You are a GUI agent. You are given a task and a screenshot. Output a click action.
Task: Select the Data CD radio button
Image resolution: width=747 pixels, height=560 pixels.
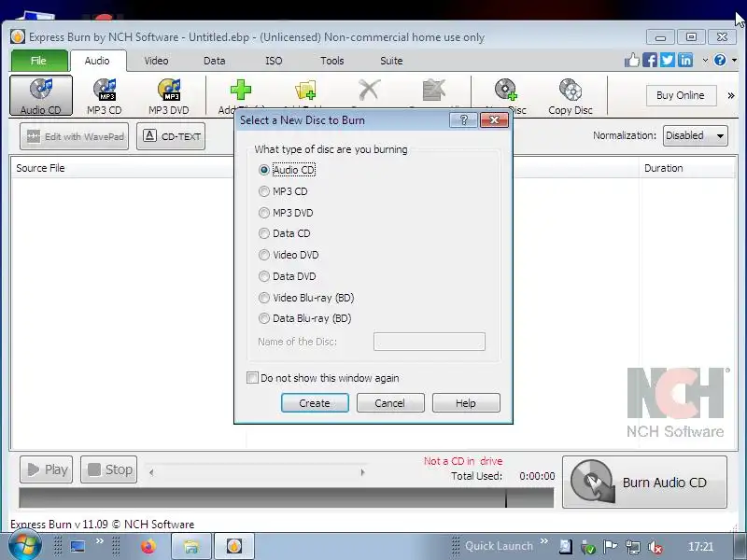click(264, 233)
